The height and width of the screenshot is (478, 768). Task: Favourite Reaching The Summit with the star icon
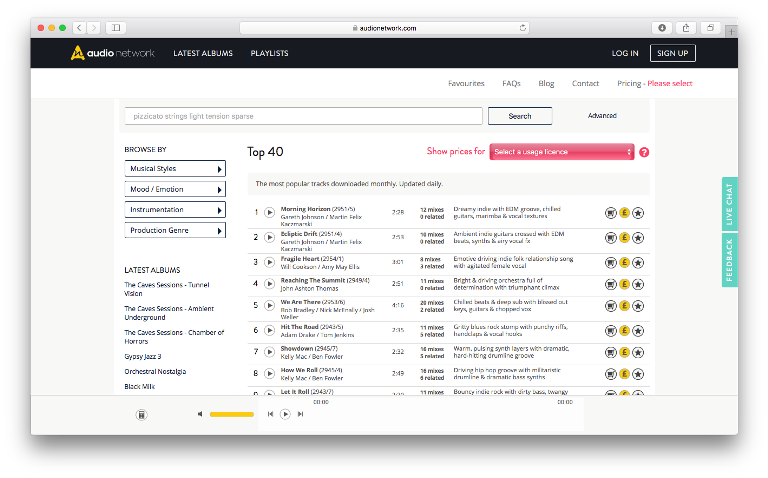point(638,285)
